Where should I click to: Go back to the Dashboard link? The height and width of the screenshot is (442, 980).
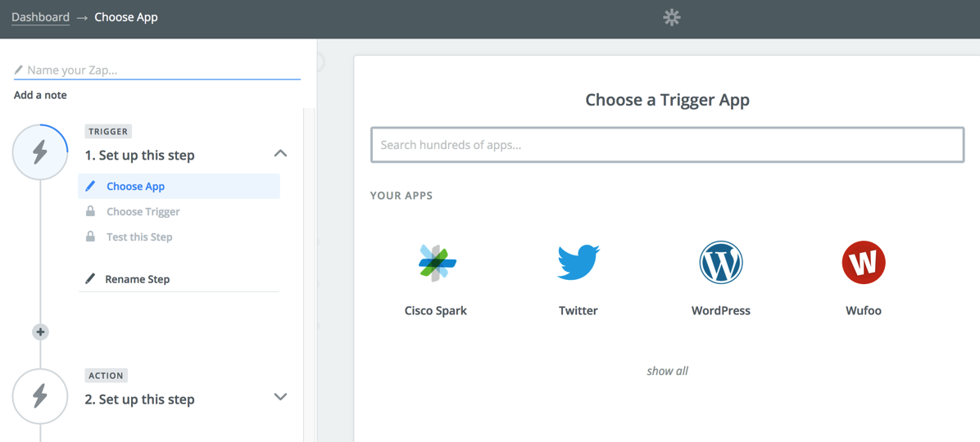click(x=40, y=17)
